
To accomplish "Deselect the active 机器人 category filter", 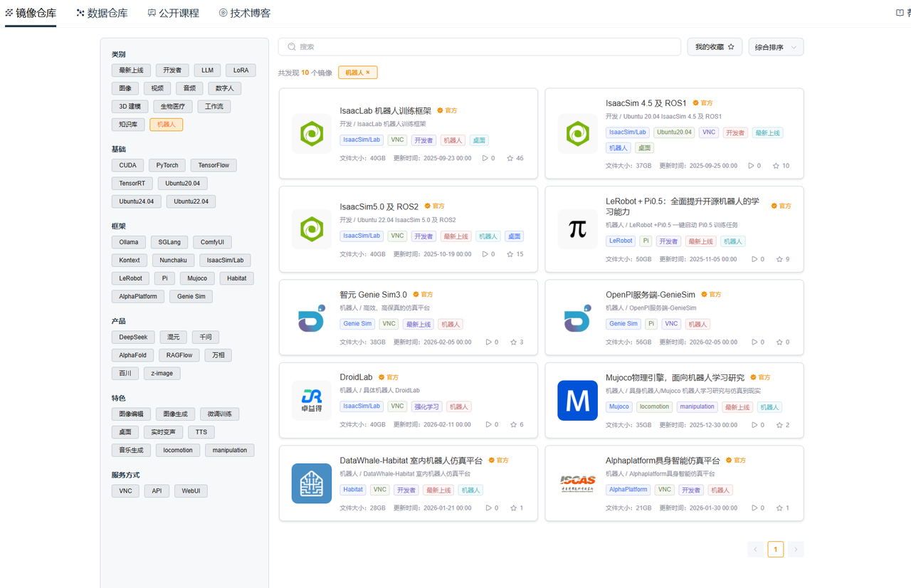I will 167,125.
